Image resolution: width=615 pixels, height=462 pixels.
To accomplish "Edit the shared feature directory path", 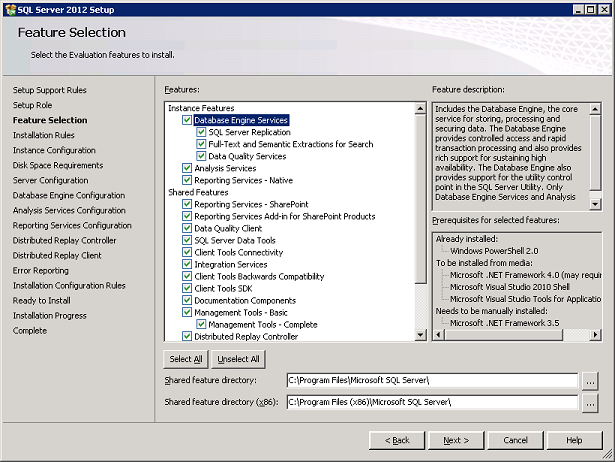I will coord(432,380).
